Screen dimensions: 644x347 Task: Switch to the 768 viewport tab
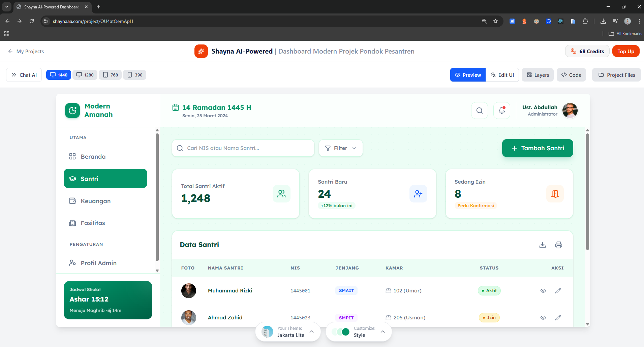(x=111, y=75)
